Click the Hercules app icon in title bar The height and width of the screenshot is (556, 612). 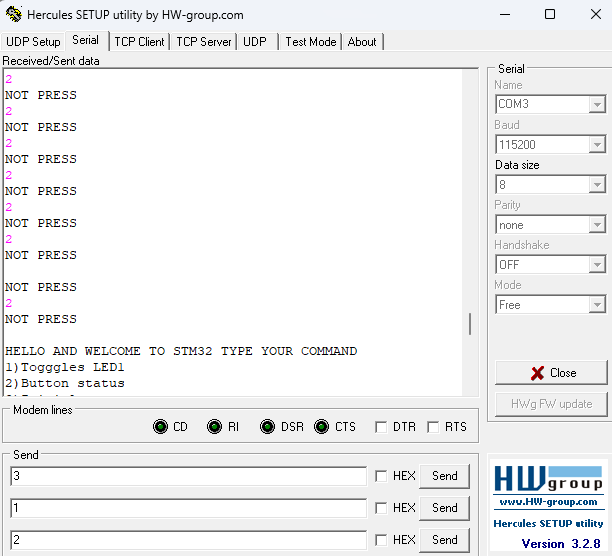(14, 14)
